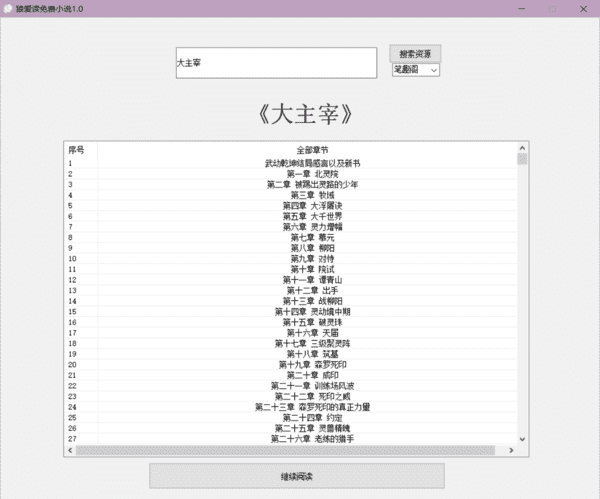This screenshot has width=600, height=499.
Task: Click the 继续阅读 continue reading button
Action: coord(297,476)
